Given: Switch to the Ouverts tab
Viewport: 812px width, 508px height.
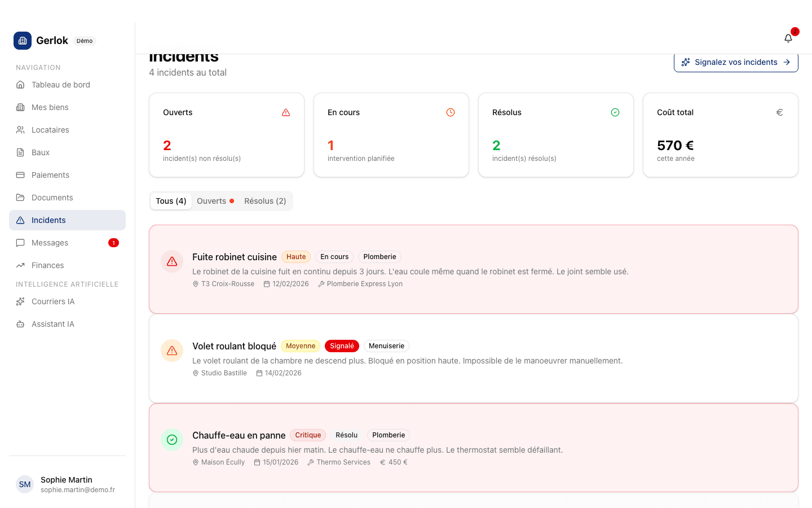Looking at the screenshot, I should pos(215,201).
